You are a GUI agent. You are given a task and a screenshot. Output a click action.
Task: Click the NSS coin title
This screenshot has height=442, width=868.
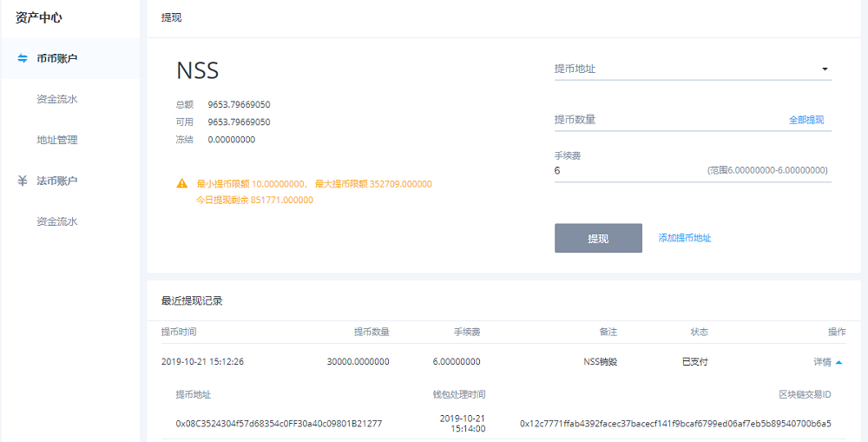tap(198, 70)
